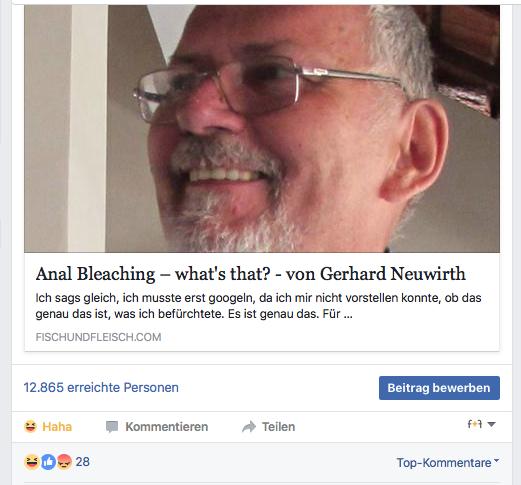Image resolution: width=521 pixels, height=485 pixels.
Task: Open the Top-Kommentare sorting dropdown
Action: pos(447,462)
